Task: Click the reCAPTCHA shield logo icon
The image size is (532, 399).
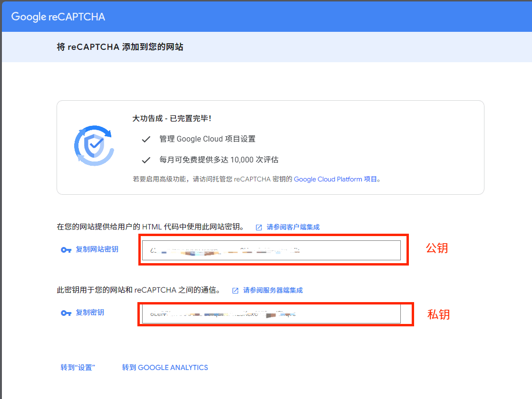Action: click(x=94, y=146)
